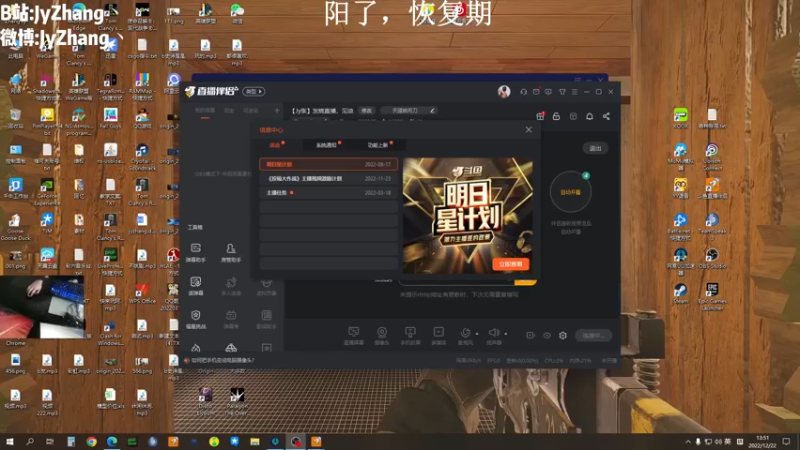Toggle the eye preview visibility icon
The image size is (800, 450).
pos(547,335)
